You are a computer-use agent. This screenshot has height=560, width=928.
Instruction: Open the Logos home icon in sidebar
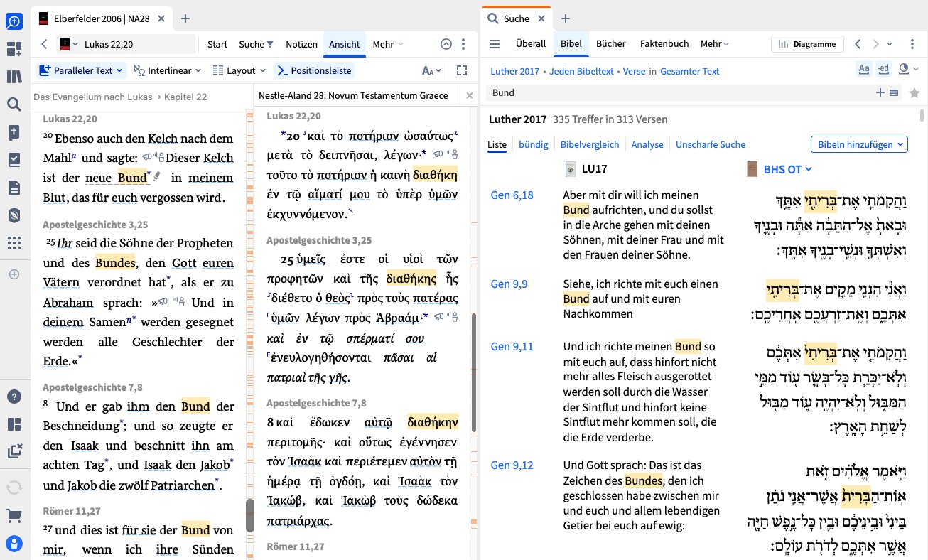[14, 21]
